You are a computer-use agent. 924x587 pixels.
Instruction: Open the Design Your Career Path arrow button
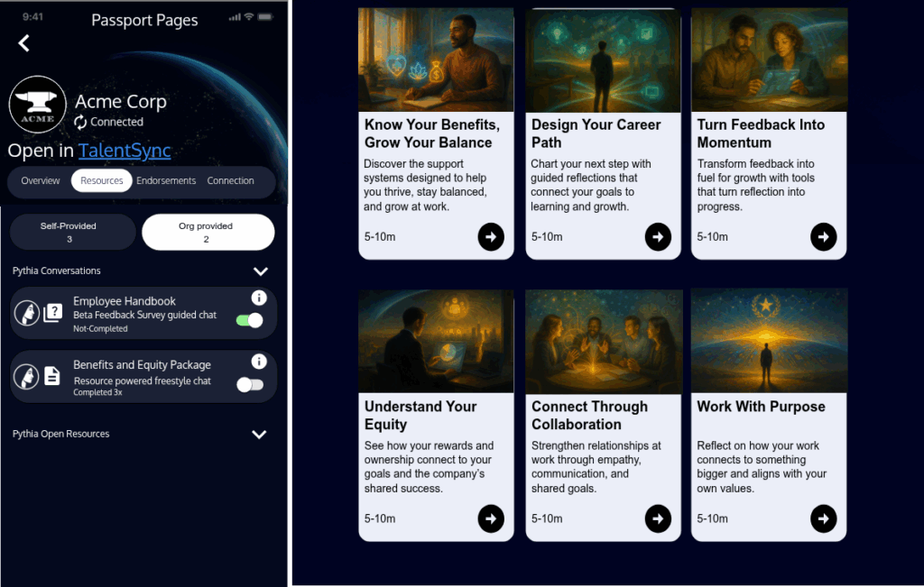pos(658,237)
